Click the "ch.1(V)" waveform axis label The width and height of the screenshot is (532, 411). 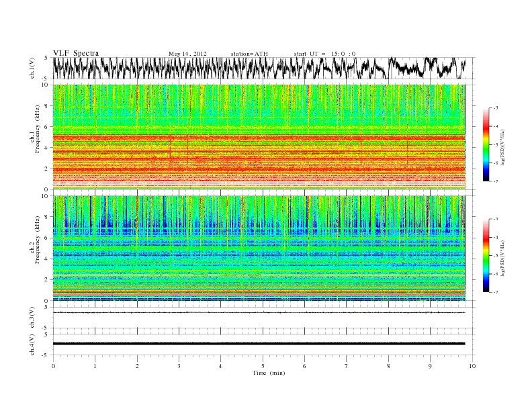click(32, 68)
